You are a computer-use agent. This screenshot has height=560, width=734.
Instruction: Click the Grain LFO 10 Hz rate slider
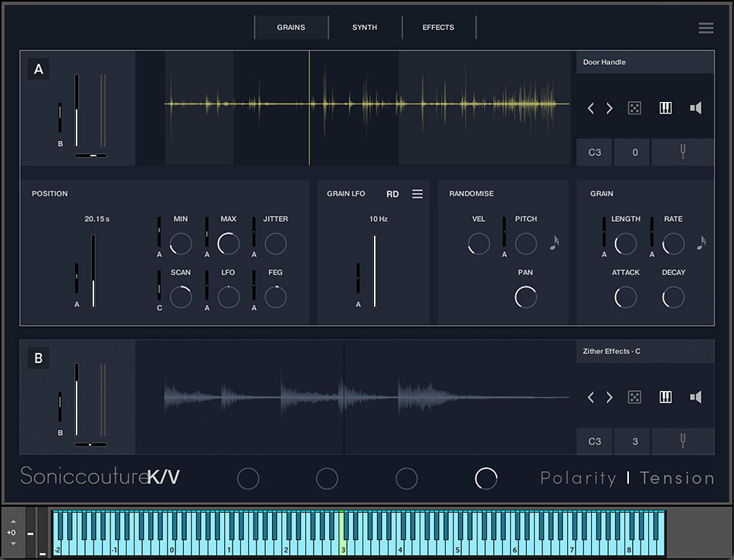click(375, 270)
